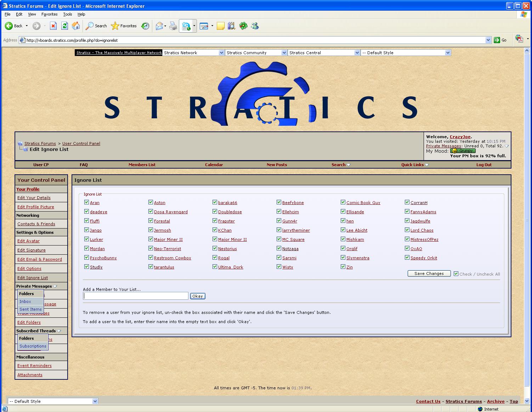This screenshot has height=412, width=532.
Task: Launch the Messenger icon in the toolbar
Action: click(255, 26)
